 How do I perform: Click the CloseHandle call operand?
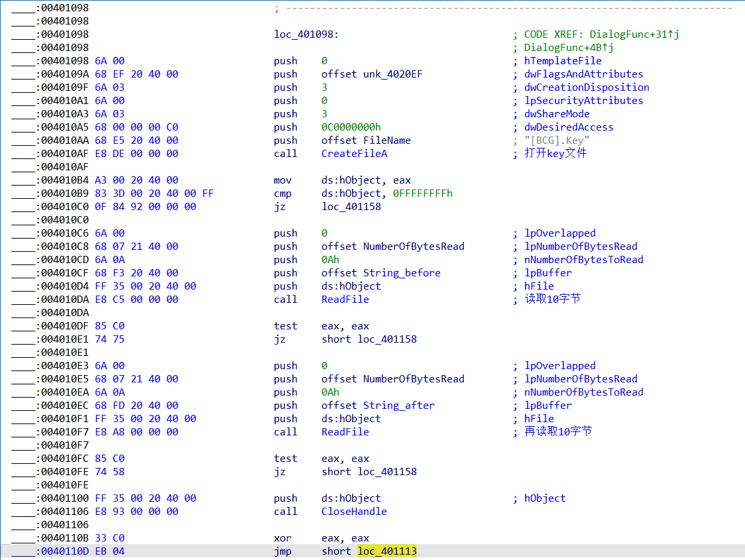[354, 512]
